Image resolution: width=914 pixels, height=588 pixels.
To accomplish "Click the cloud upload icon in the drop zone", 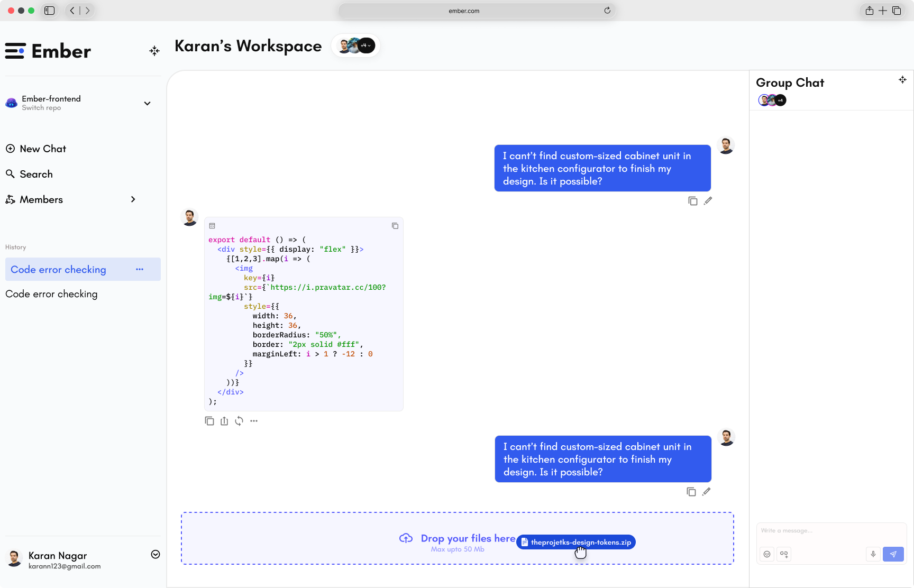I will click(x=406, y=538).
